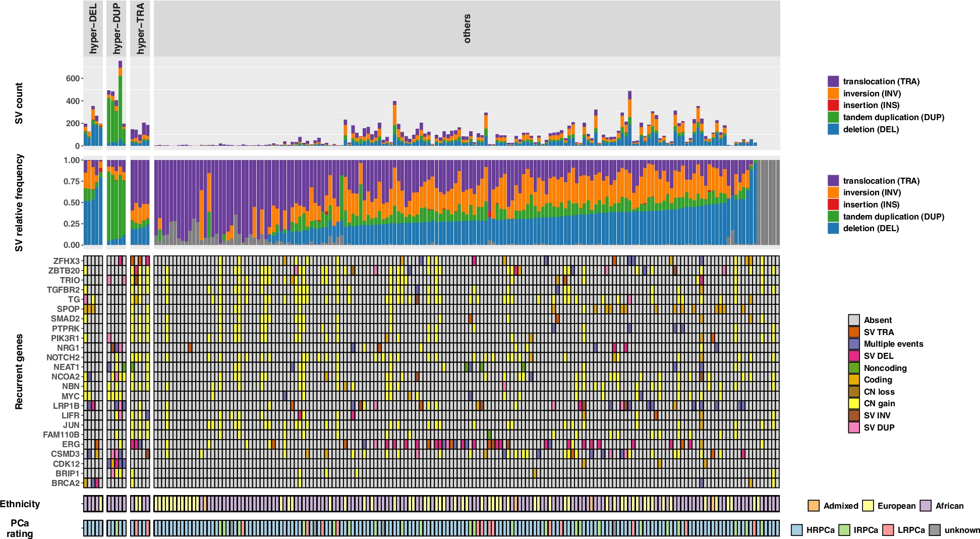Click the IRPCa rating legend swatch
980x539 pixels.
point(844,530)
